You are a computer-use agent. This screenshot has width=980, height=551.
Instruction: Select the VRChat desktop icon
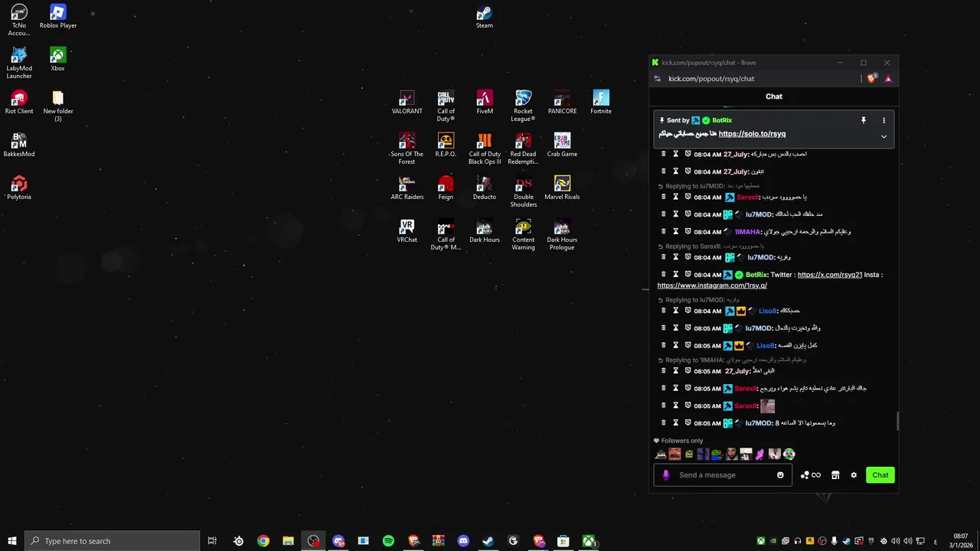tap(407, 231)
